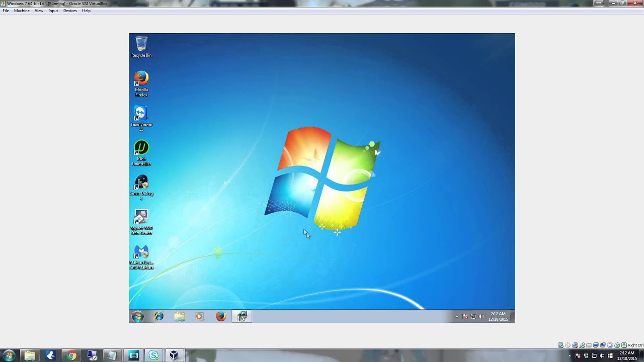Select the Mozilla Firefox desktop shortcut

click(x=141, y=84)
